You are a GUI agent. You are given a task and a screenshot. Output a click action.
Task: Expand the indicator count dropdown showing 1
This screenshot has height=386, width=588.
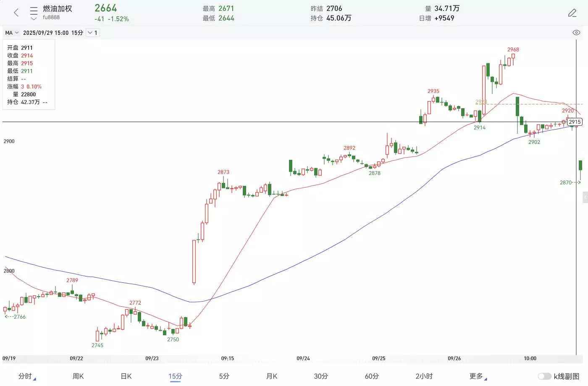pyautogui.click(x=92, y=33)
